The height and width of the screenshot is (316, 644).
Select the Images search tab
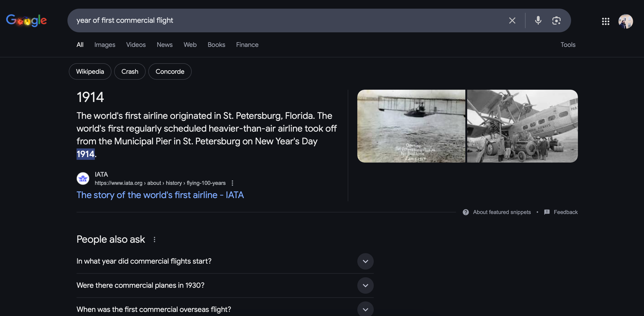tap(105, 45)
